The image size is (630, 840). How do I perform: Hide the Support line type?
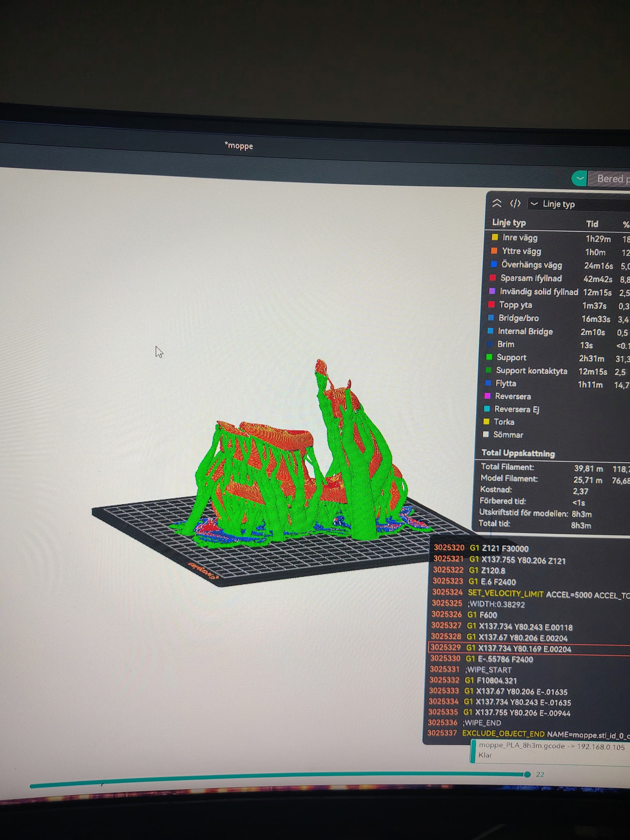click(511, 357)
